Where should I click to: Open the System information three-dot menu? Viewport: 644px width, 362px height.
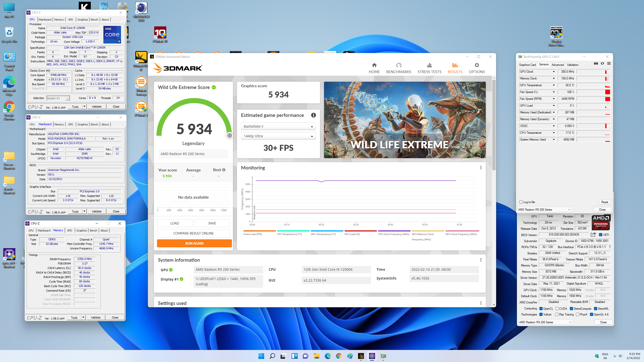point(481,260)
